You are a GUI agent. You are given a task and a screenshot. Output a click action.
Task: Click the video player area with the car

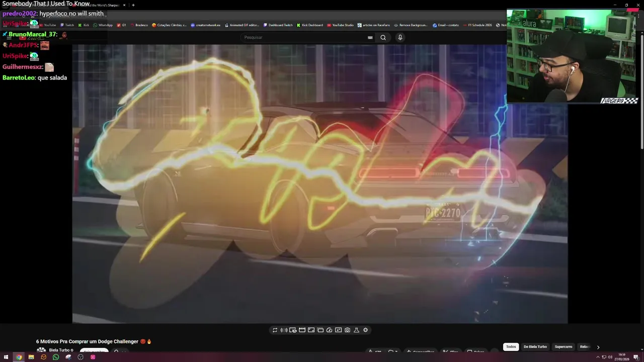coord(320,184)
